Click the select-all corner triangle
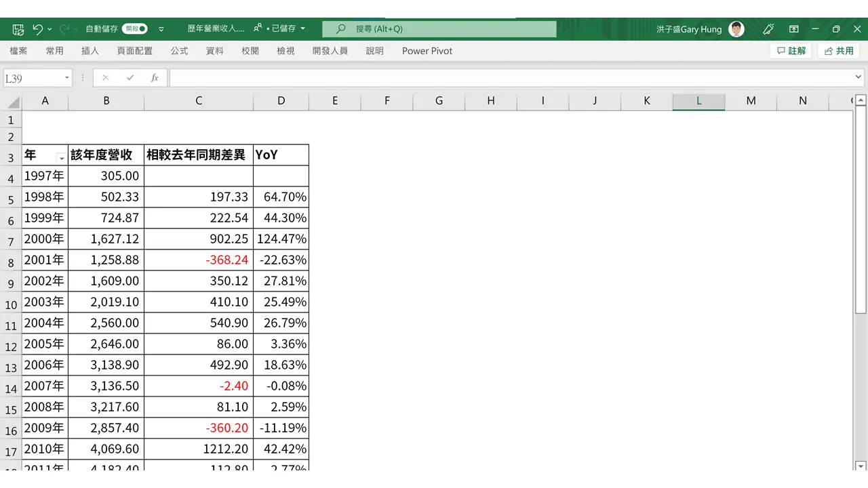Viewport: 868px width, 488px height. [x=14, y=102]
